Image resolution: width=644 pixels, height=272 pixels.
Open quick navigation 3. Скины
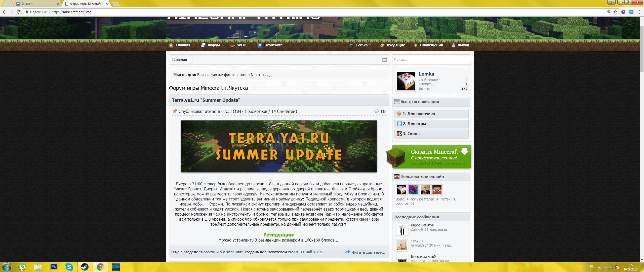click(x=431, y=134)
